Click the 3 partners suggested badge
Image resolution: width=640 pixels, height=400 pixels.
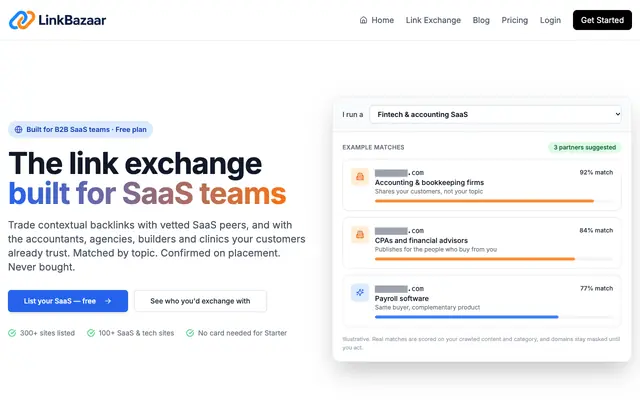tap(584, 147)
